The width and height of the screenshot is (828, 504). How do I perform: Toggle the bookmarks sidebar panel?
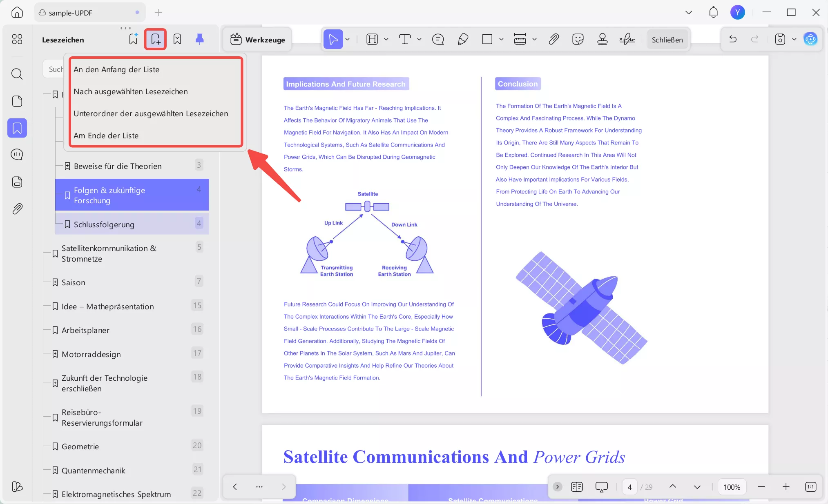click(17, 128)
